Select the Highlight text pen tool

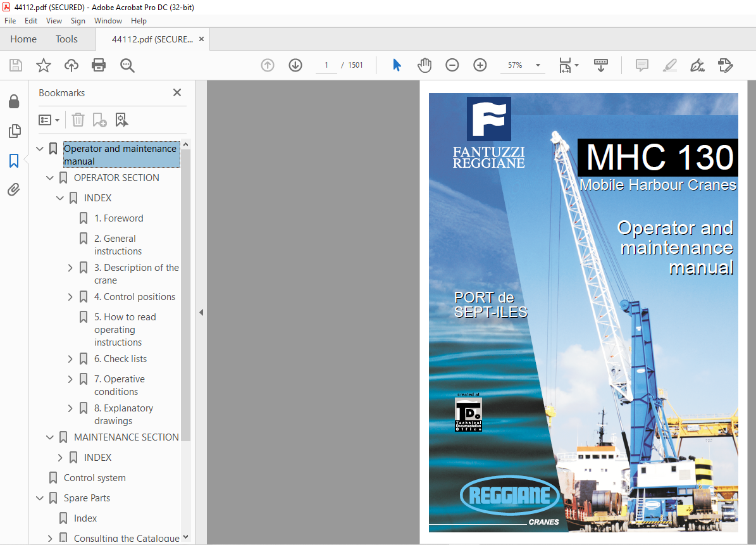(670, 65)
